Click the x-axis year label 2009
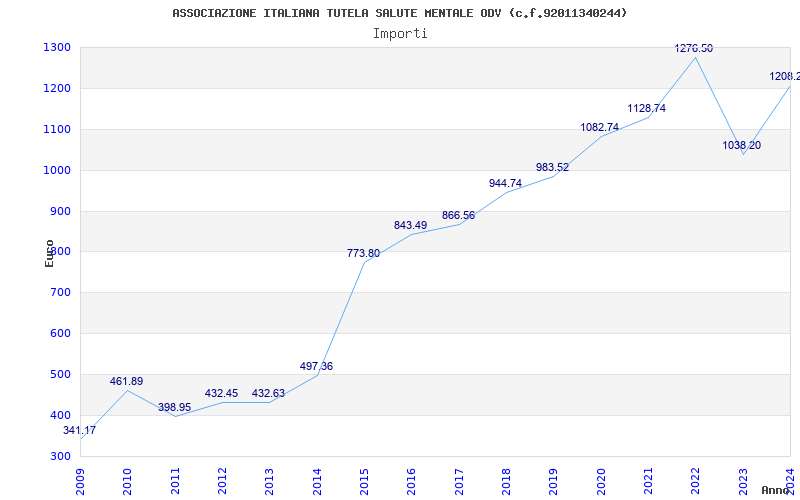Image resolution: width=800 pixels, height=500 pixels. [80, 481]
